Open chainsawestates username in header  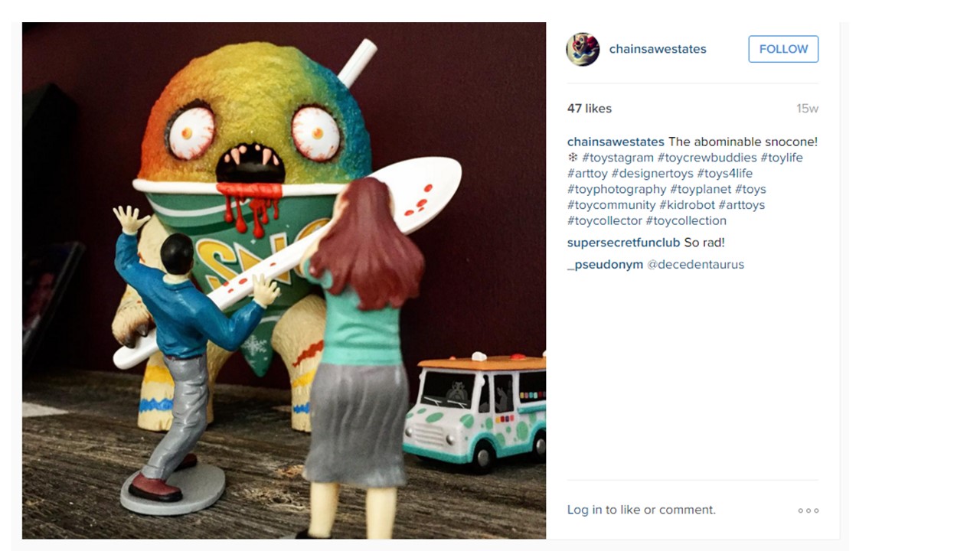658,49
